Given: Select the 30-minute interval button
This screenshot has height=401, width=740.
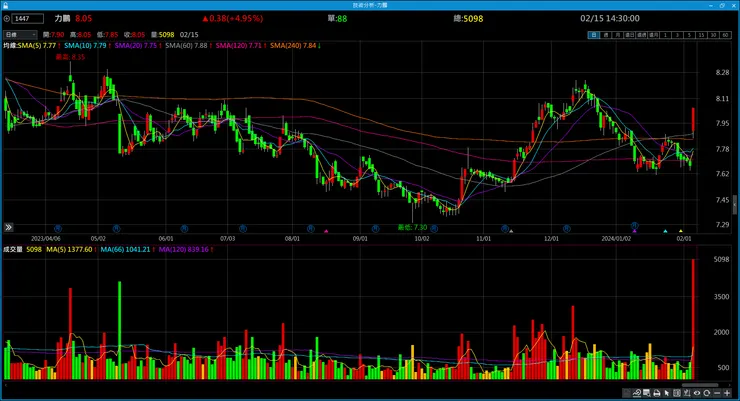Looking at the screenshot, I should (x=713, y=35).
